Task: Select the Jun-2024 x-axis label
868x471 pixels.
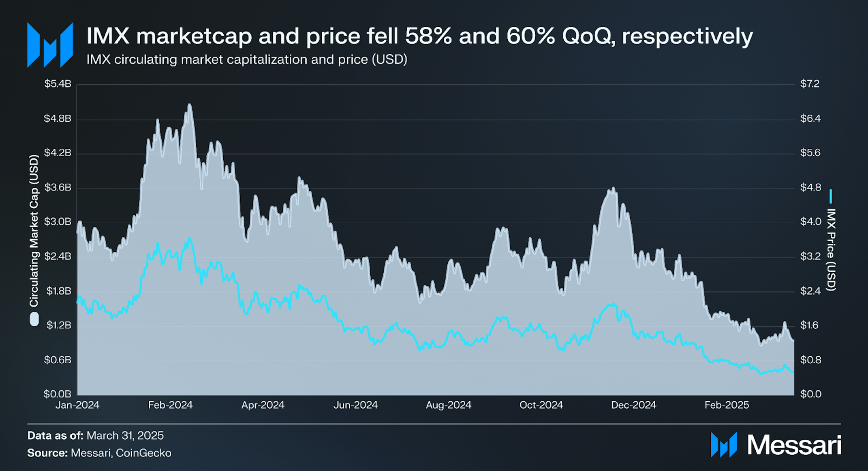Action: click(355, 405)
